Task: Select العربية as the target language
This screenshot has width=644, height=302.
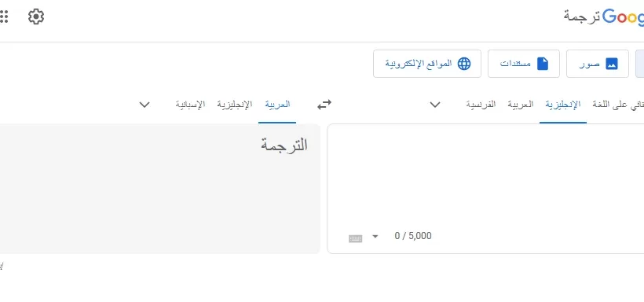Action: pyautogui.click(x=277, y=105)
